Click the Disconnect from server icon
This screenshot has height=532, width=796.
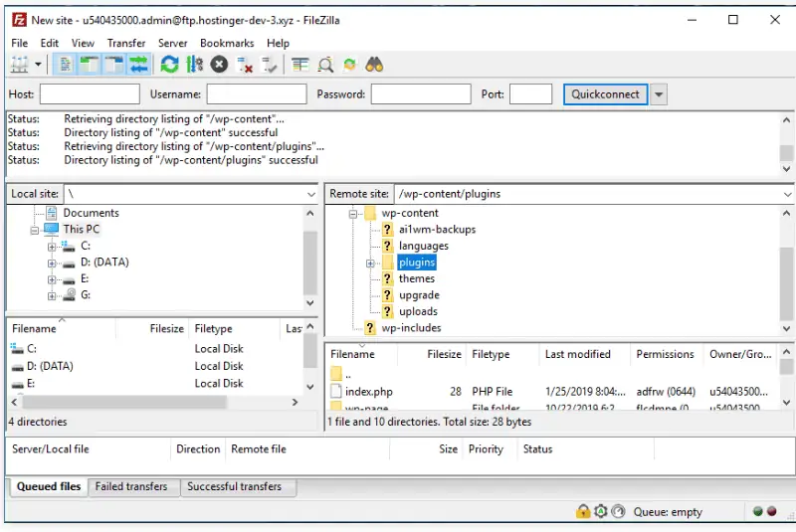pyautogui.click(x=244, y=65)
